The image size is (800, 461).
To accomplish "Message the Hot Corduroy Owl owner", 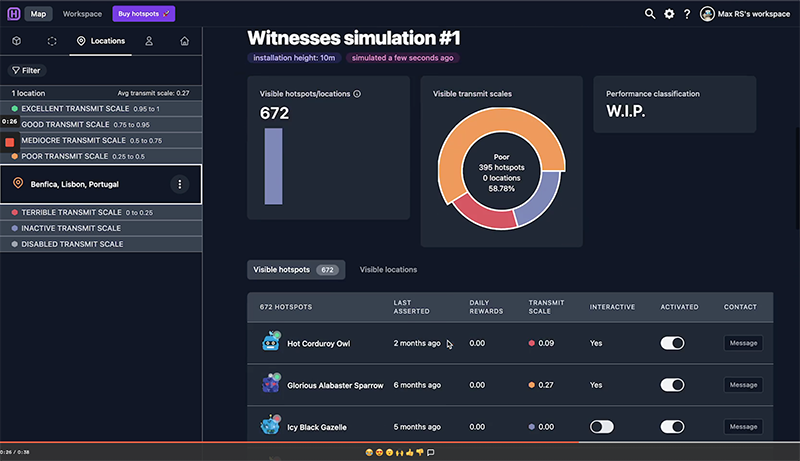I will coord(743,343).
